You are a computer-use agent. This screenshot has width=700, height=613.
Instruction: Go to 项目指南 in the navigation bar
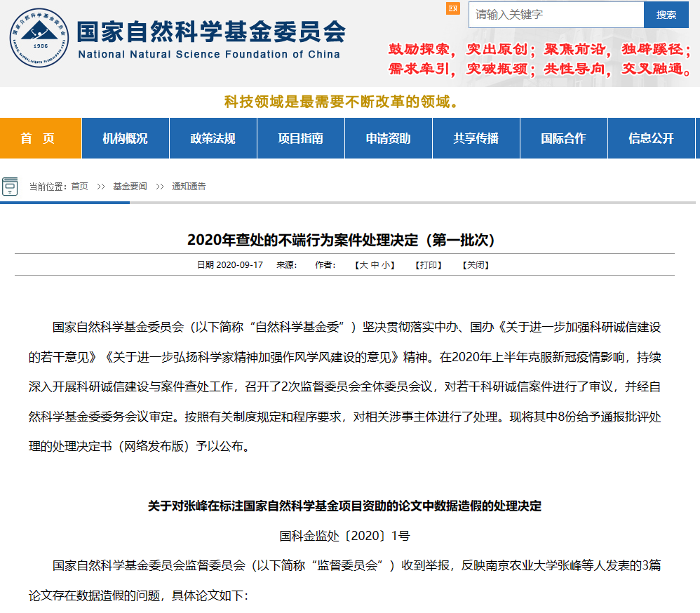301,138
